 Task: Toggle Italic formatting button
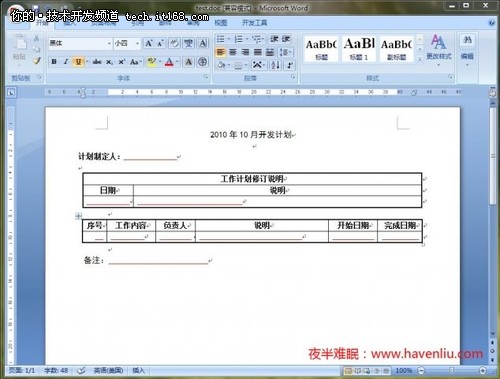click(x=66, y=62)
